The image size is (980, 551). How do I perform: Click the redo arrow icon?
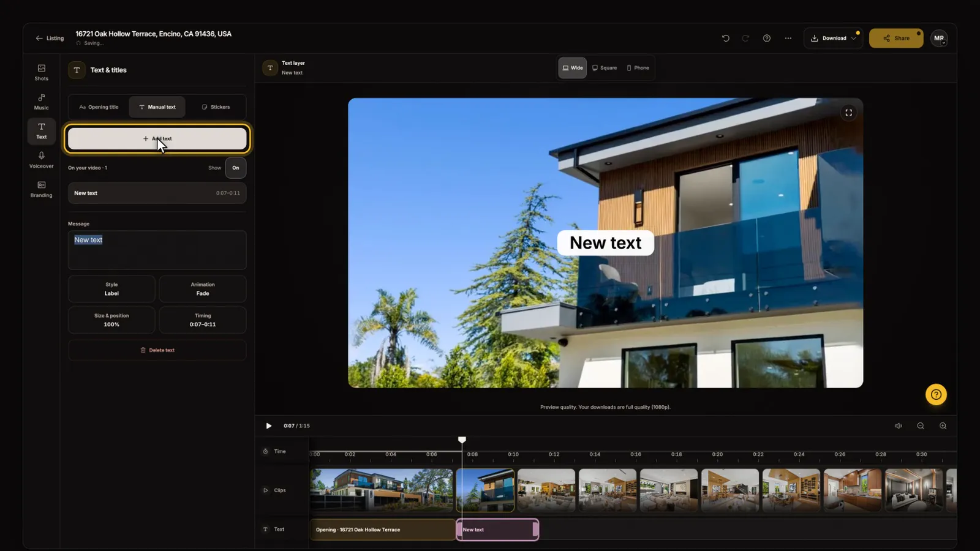pyautogui.click(x=745, y=38)
